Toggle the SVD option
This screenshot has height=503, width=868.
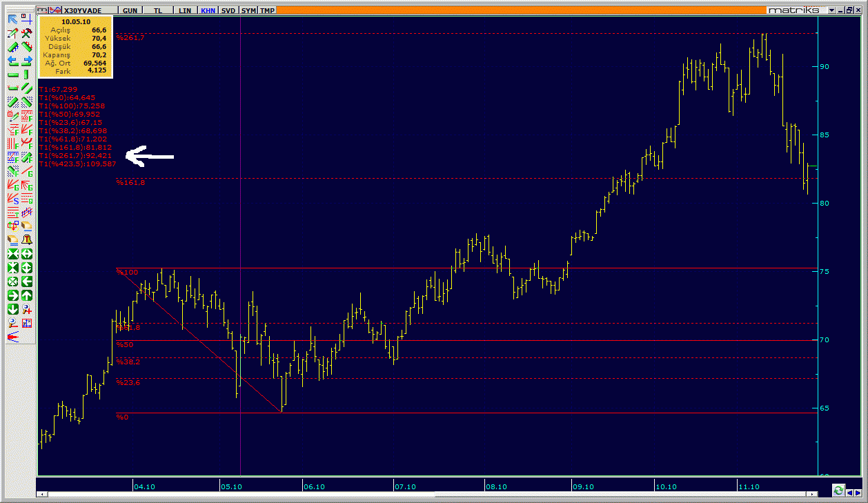[228, 10]
